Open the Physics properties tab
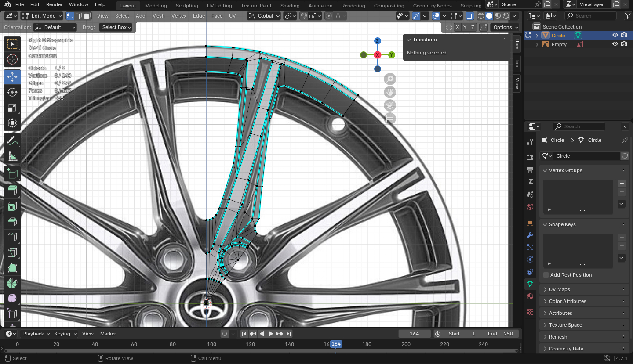The width and height of the screenshot is (633, 364). (x=530, y=259)
